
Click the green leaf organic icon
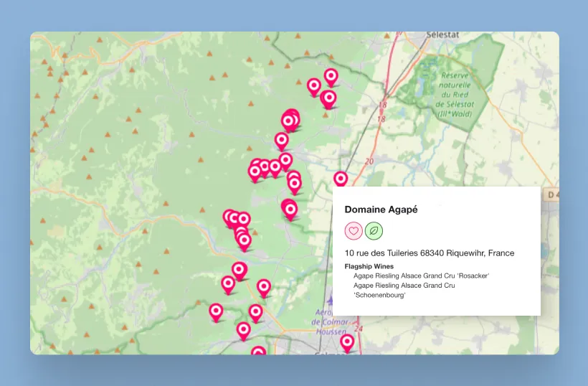374,231
